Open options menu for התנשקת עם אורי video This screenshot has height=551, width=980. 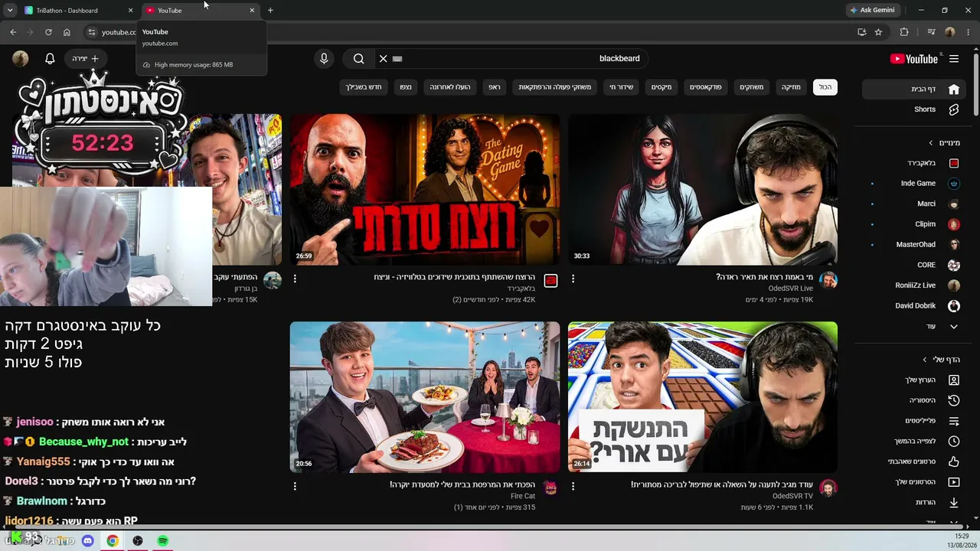[x=573, y=486]
